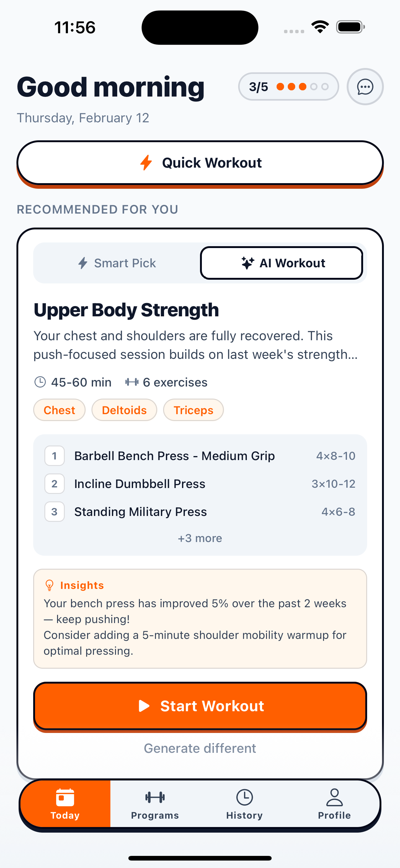
Task: Tap the Chest muscle tag
Action: [59, 410]
